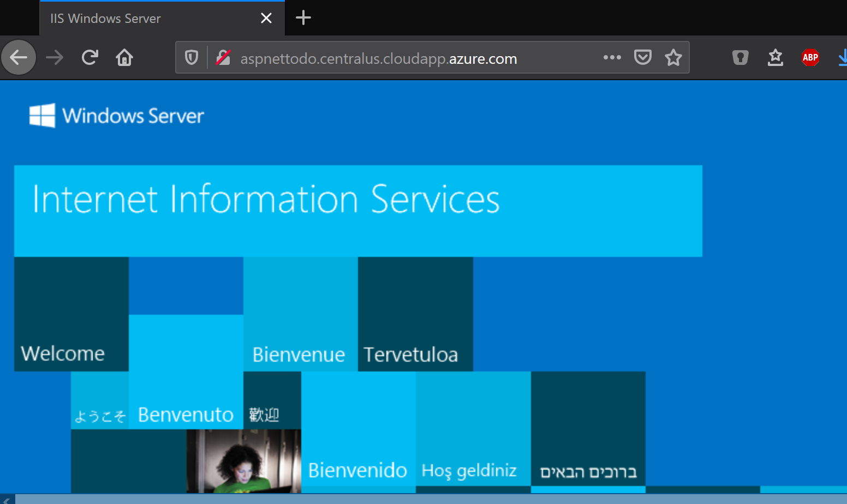Click the Tervetuloa tile
The width and height of the screenshot is (847, 504).
point(415,314)
